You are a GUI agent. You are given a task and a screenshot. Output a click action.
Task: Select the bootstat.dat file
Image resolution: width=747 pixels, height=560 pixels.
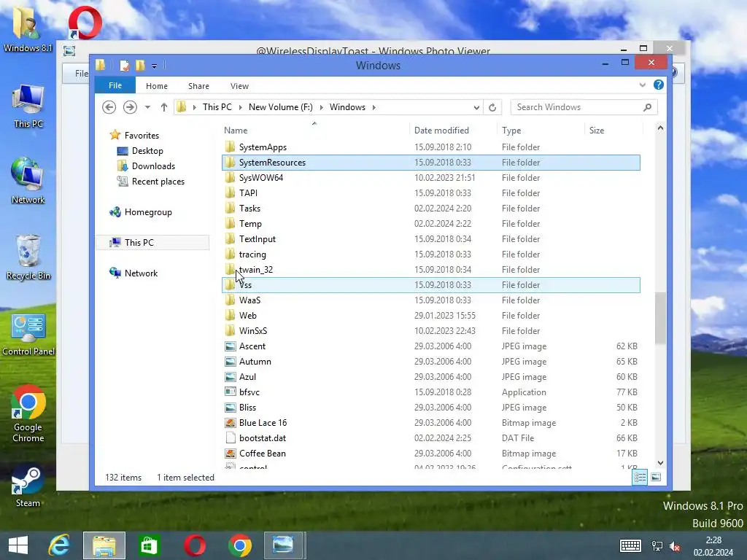coord(431,438)
